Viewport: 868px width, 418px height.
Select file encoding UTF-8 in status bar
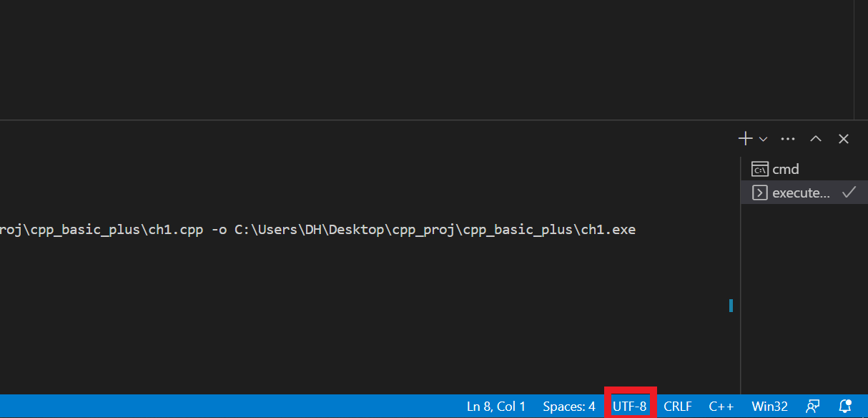click(630, 407)
